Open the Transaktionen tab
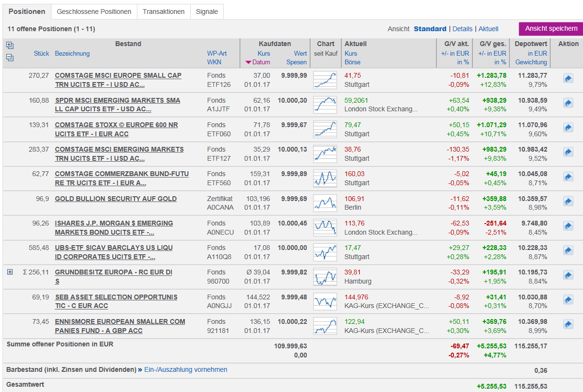The image size is (583, 392). coord(163,12)
